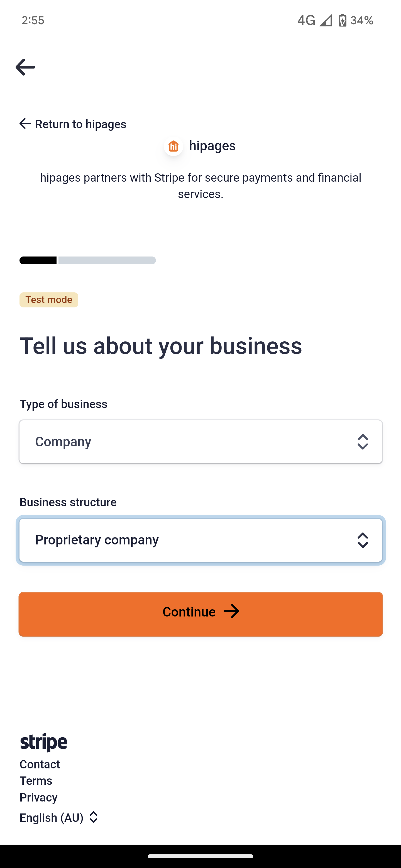Open the Terms link
Screen dimensions: 401x868
(x=36, y=781)
